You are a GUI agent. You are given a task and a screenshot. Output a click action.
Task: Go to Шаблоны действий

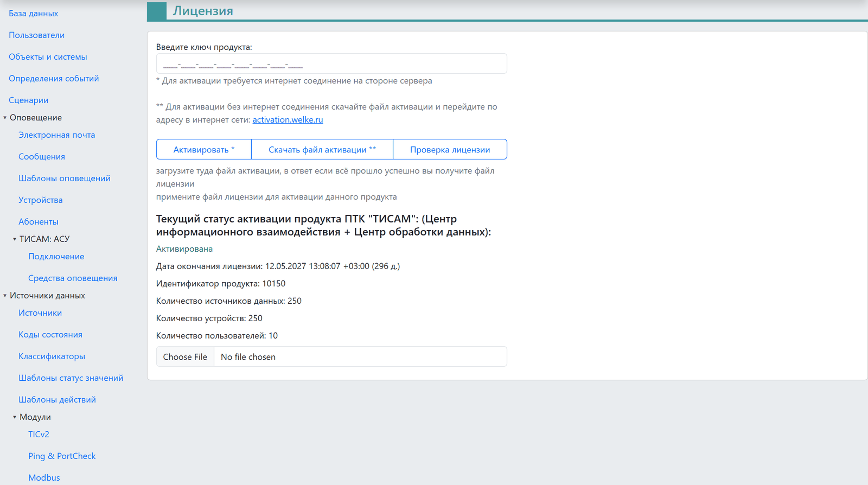tap(57, 400)
